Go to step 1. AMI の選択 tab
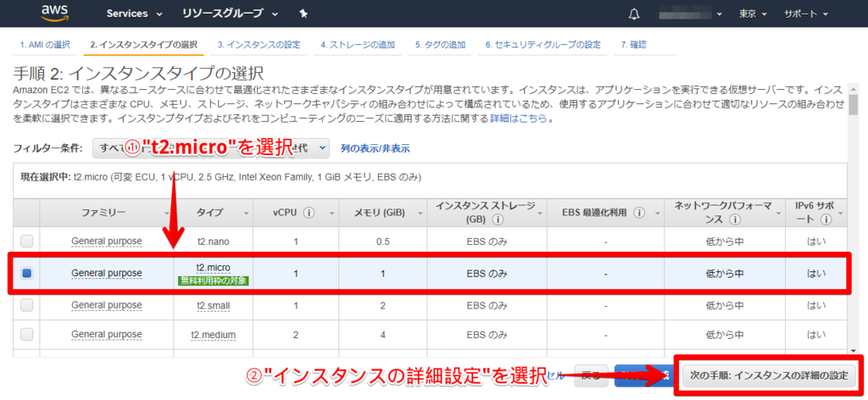Viewport: 868px width, 400px height. point(46,45)
